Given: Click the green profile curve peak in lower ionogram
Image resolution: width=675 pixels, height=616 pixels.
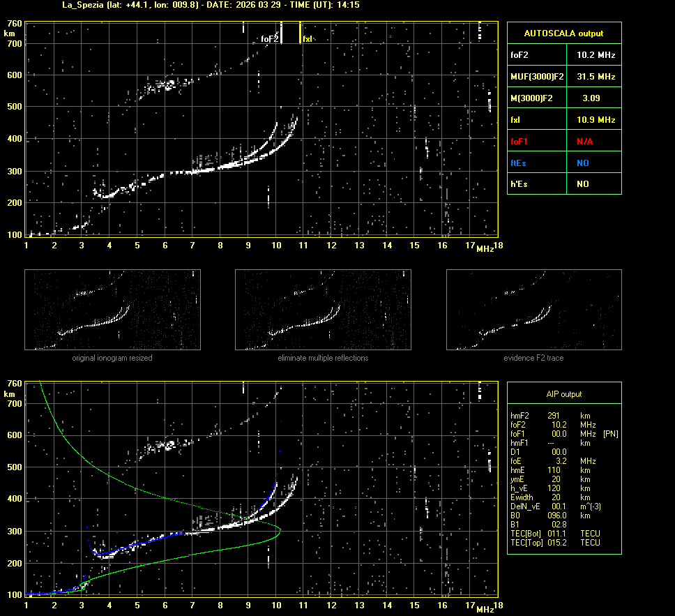Looking at the screenshot, I should 280,532.
